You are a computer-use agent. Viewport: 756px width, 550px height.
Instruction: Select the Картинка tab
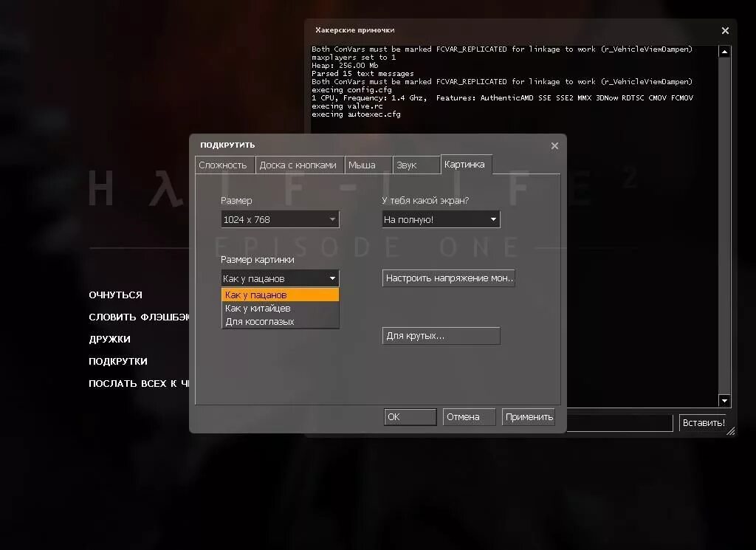(467, 165)
